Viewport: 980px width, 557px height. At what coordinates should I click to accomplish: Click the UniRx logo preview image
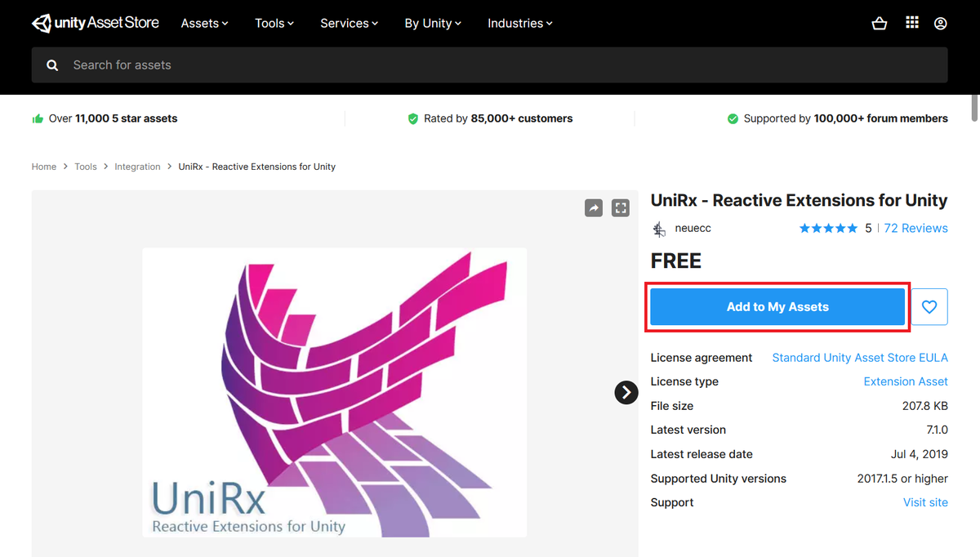pos(335,393)
